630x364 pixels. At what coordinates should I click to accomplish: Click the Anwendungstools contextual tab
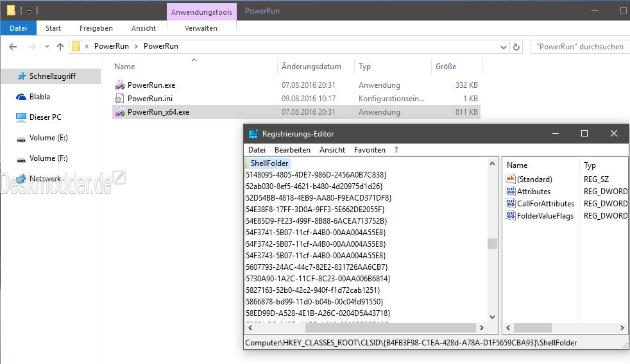201,12
